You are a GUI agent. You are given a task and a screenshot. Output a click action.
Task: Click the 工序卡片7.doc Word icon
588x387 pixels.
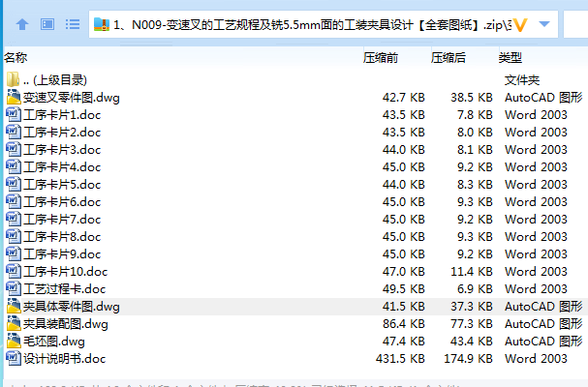coord(14,220)
